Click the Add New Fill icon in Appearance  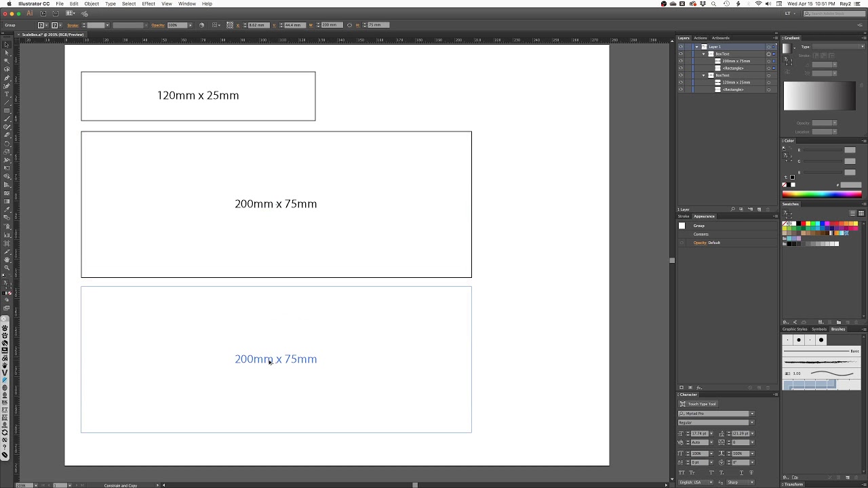(x=690, y=388)
